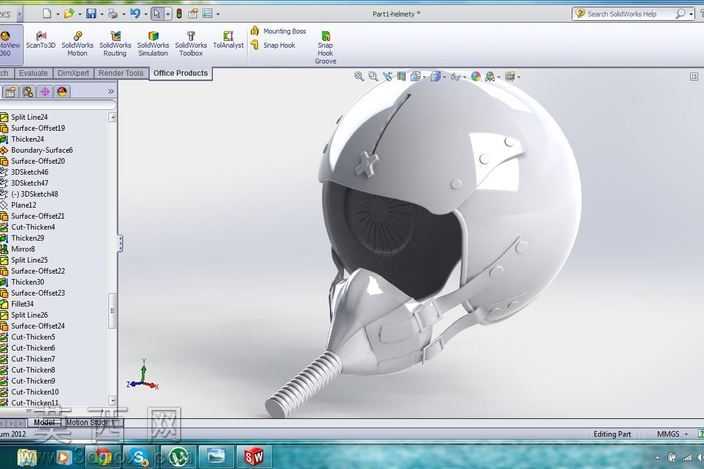Open the DisplayManager tab icon
Image resolution: width=704 pixels, height=469 pixels.
62,92
